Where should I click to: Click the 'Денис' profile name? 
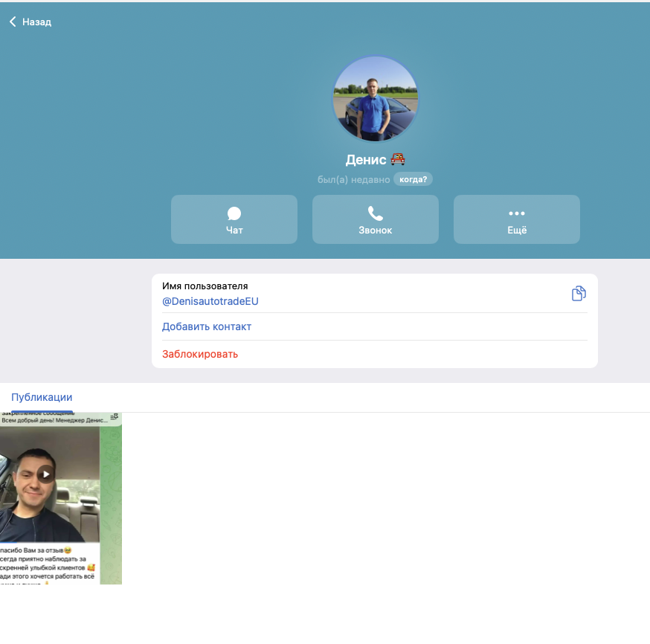(366, 160)
